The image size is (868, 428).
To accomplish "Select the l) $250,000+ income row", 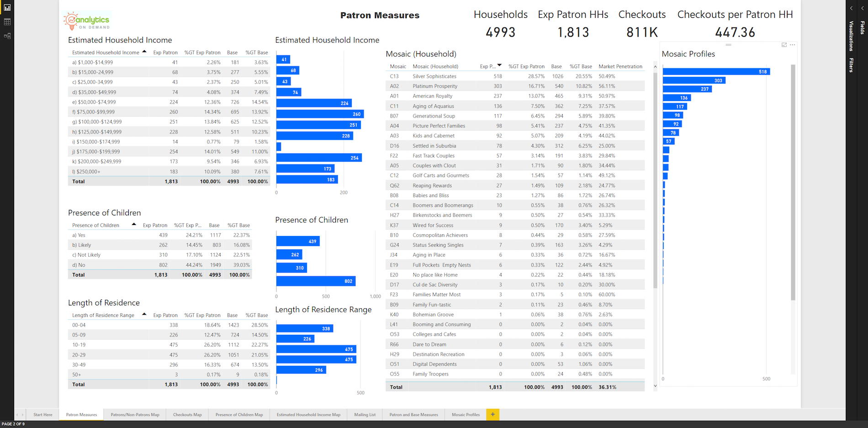I will (169, 171).
